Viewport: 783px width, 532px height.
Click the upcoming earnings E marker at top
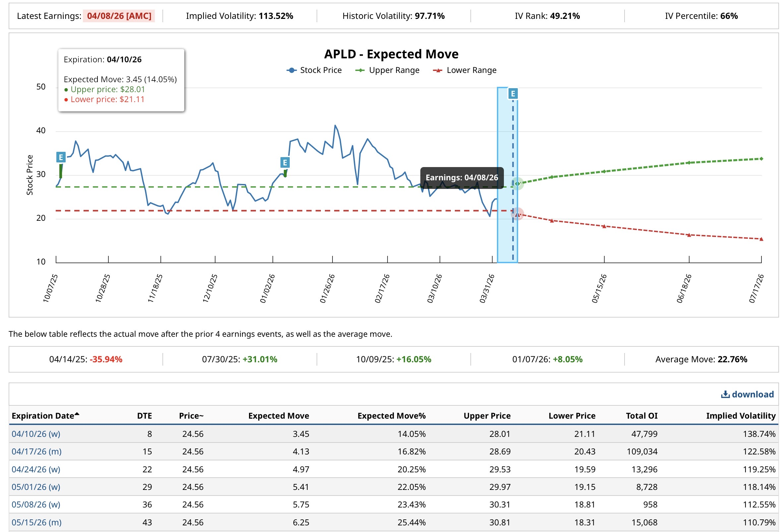click(513, 94)
